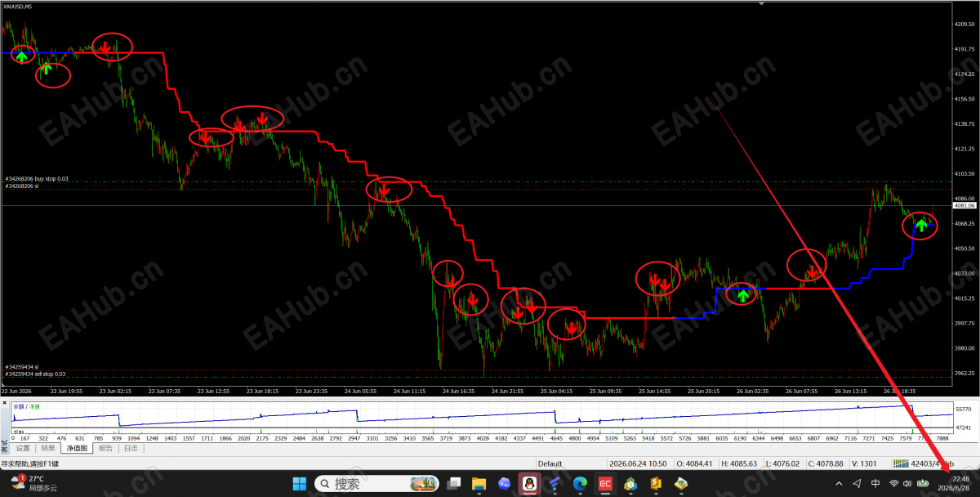Open Task View from the taskbar

tap(454, 483)
